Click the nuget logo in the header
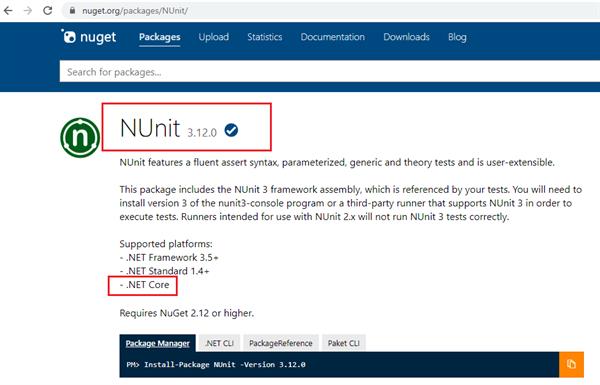Viewport: 600px width, 385px height. [89, 37]
